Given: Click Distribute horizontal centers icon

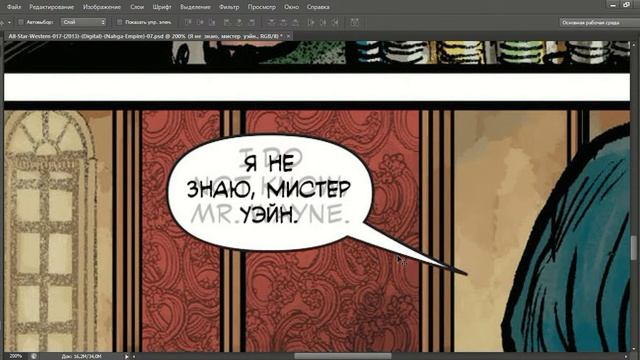Looking at the screenshot, I should click(323, 22).
